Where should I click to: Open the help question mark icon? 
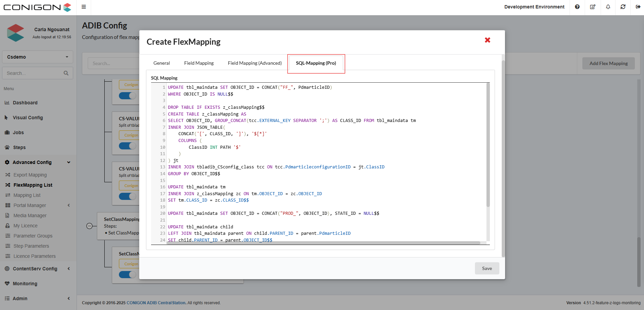(x=577, y=7)
